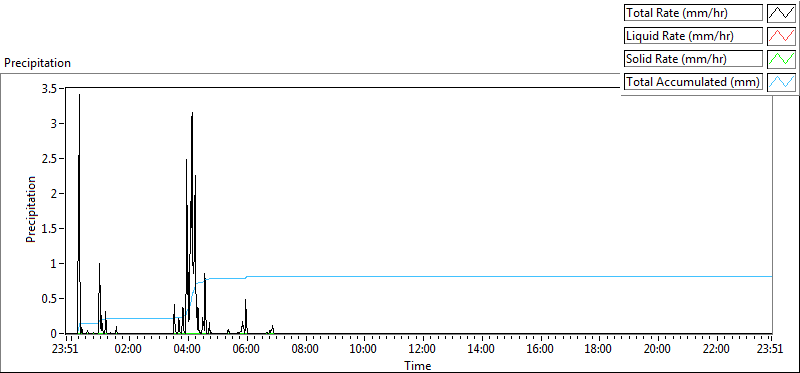The width and height of the screenshot is (800, 373).
Task: Click the black Total Rate line-style icon
Action: click(782, 13)
